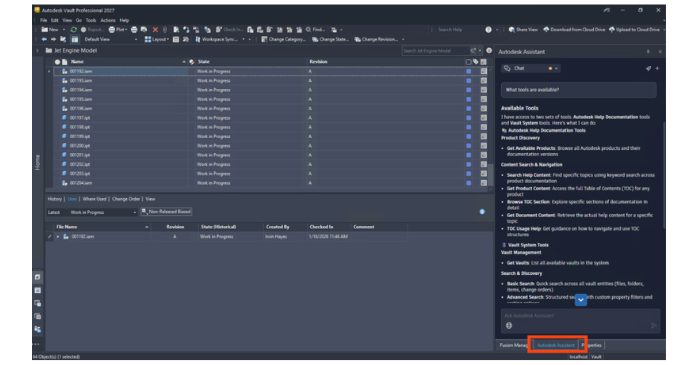Viewport: 698px width, 365px height.
Task: Toggle blue checkbox on row 001201.ipt
Action: [468, 155]
